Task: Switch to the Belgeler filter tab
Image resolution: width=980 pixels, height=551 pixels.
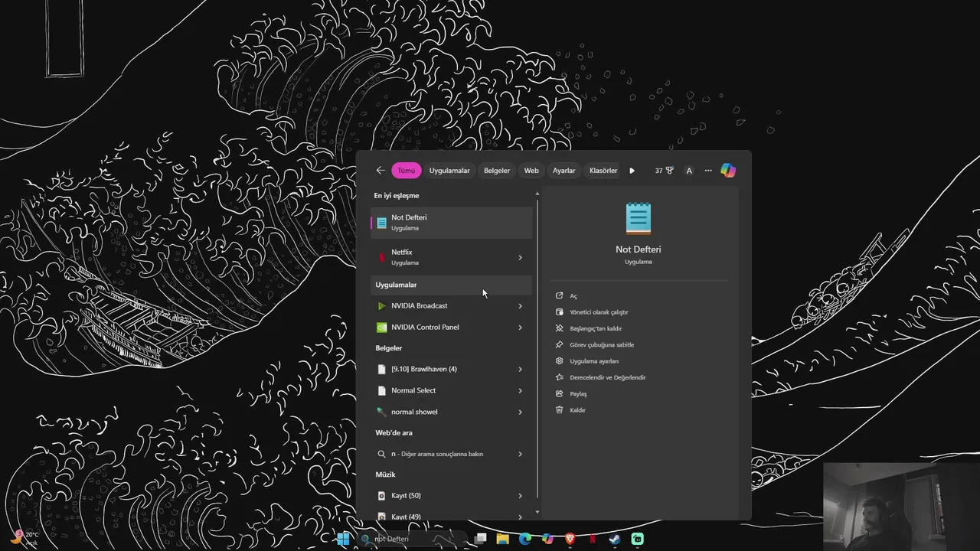Action: [497, 171]
